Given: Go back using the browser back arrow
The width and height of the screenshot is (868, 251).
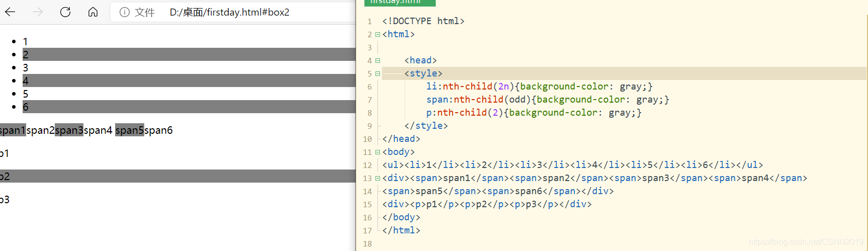Looking at the screenshot, I should click(10, 12).
